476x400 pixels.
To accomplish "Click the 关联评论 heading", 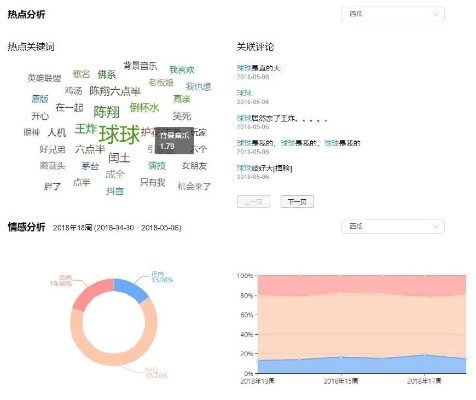I will pyautogui.click(x=255, y=47).
